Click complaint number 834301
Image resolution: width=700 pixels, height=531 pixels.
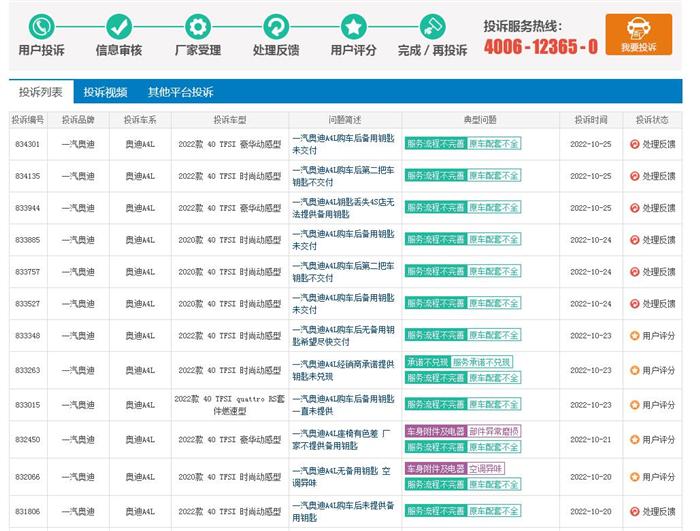click(27, 144)
